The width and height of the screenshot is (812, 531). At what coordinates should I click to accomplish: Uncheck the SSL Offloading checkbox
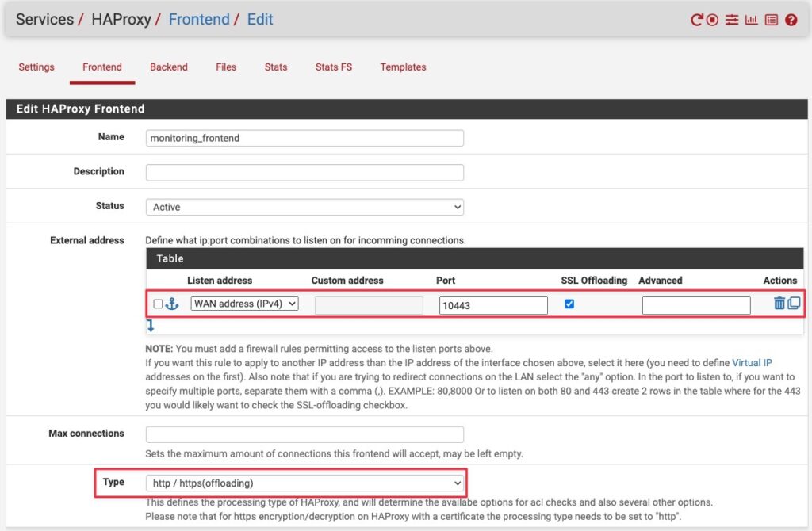(x=569, y=304)
